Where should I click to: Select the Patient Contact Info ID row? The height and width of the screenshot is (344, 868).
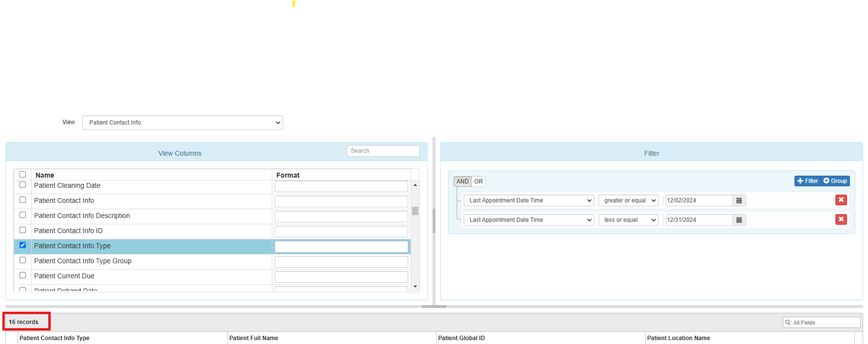click(x=212, y=231)
